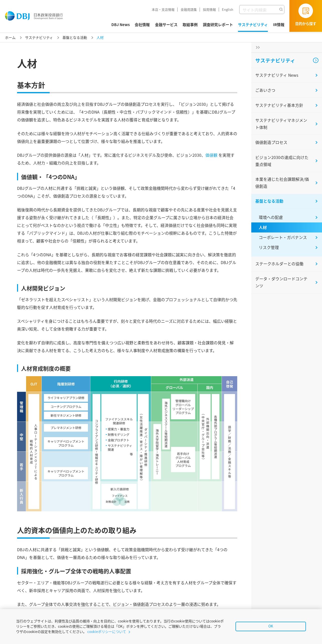Viewport: 322px width, 644px height.
Task: Click the 人的資本の価値向上のための取り組み heading
Action: [77, 530]
